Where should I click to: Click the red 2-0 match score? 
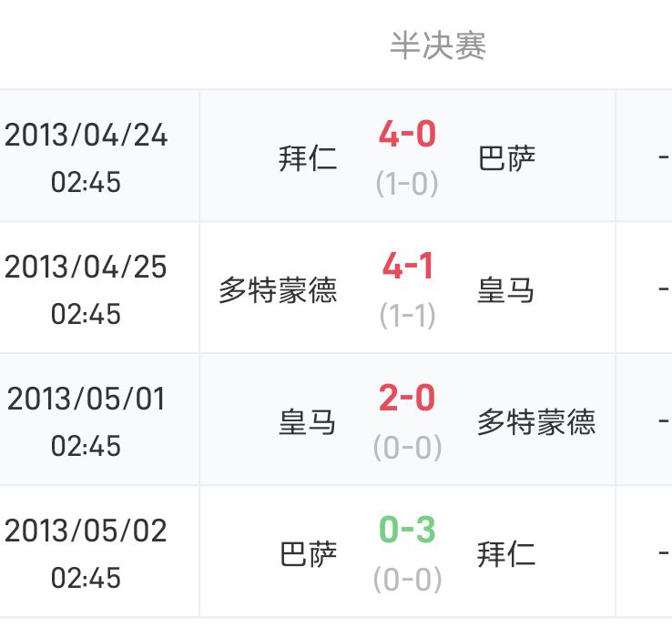[x=407, y=399]
